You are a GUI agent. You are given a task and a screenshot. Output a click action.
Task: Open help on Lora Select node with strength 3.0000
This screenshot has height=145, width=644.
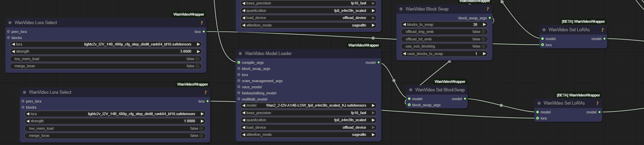coord(202,23)
